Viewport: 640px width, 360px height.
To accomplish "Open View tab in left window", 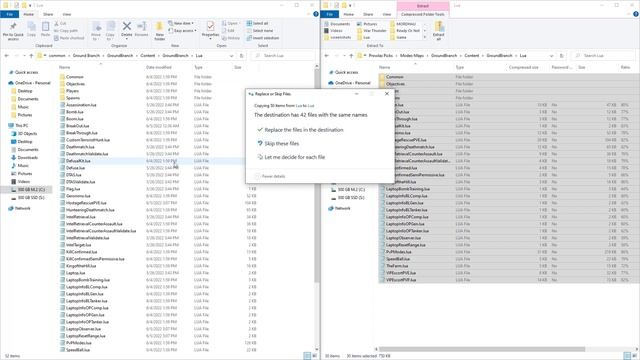I will [x=67, y=14].
